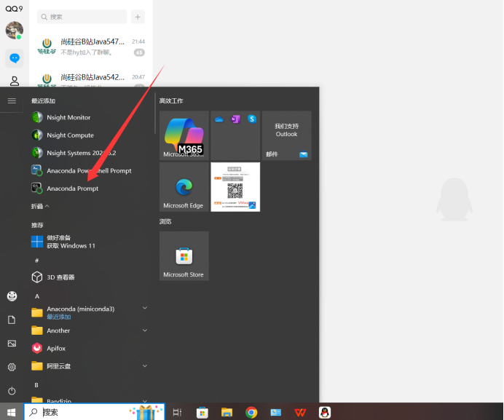The height and width of the screenshot is (420, 504).
Task: Click the taskbar search box
Action: (95, 412)
